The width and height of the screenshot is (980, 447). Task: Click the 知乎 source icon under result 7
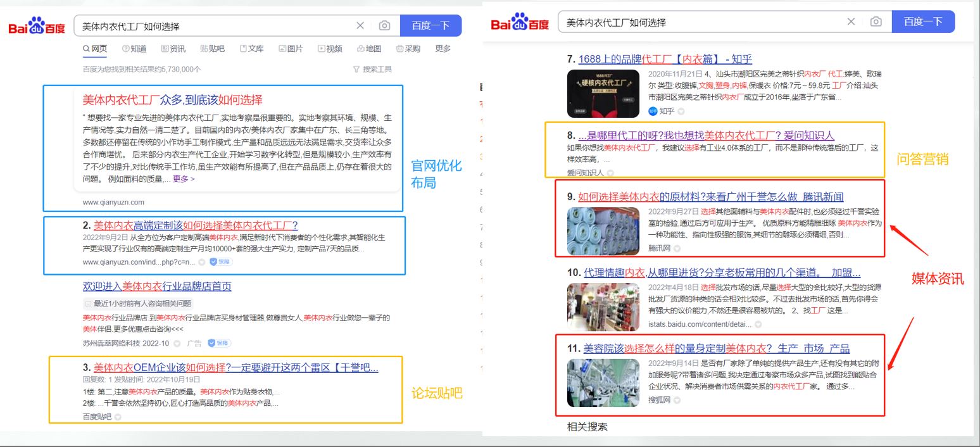(x=653, y=111)
